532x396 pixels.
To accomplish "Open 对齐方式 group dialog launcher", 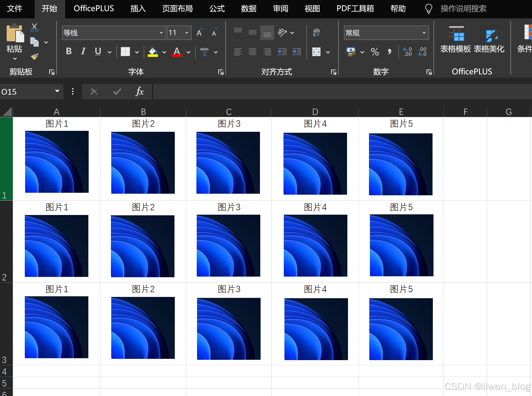I will coord(334,72).
